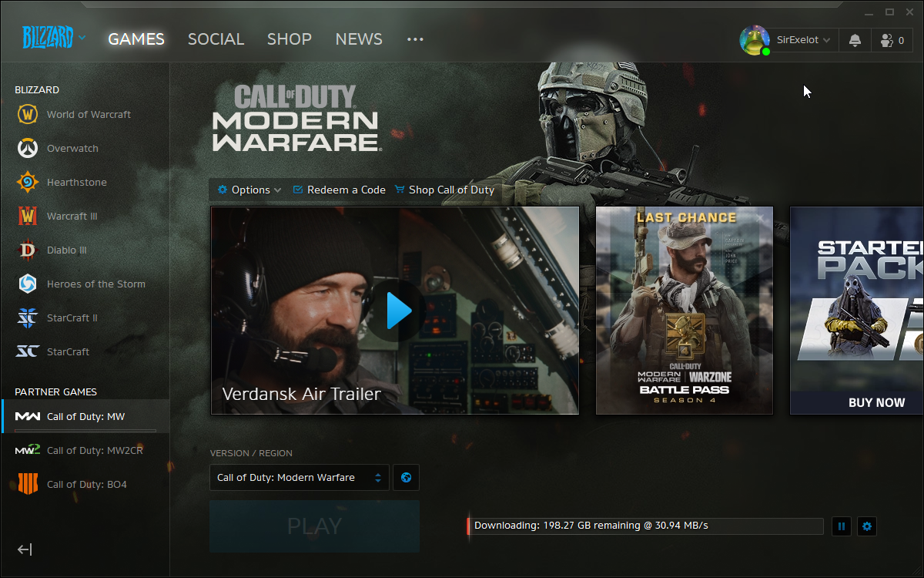Expand the Blizzard logo menu
924x578 pixels.
click(53, 38)
